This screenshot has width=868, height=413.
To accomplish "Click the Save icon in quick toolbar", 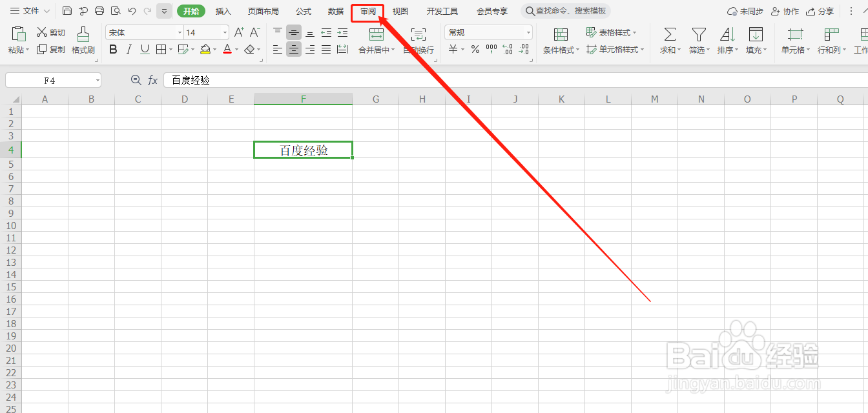I will [x=67, y=11].
